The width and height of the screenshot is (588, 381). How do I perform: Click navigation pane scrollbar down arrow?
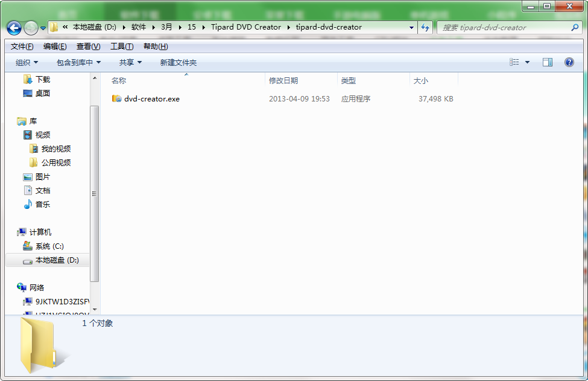click(95, 310)
